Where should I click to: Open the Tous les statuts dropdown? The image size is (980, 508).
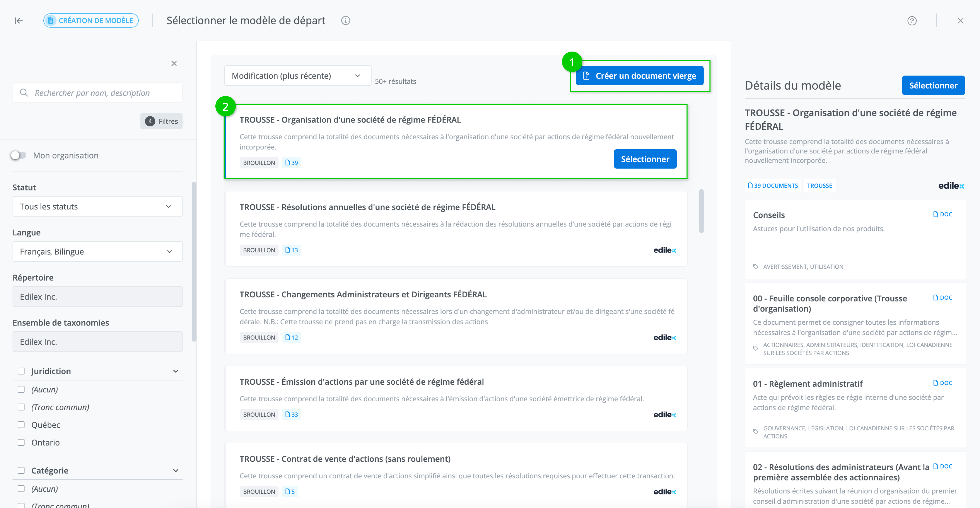[x=97, y=206]
